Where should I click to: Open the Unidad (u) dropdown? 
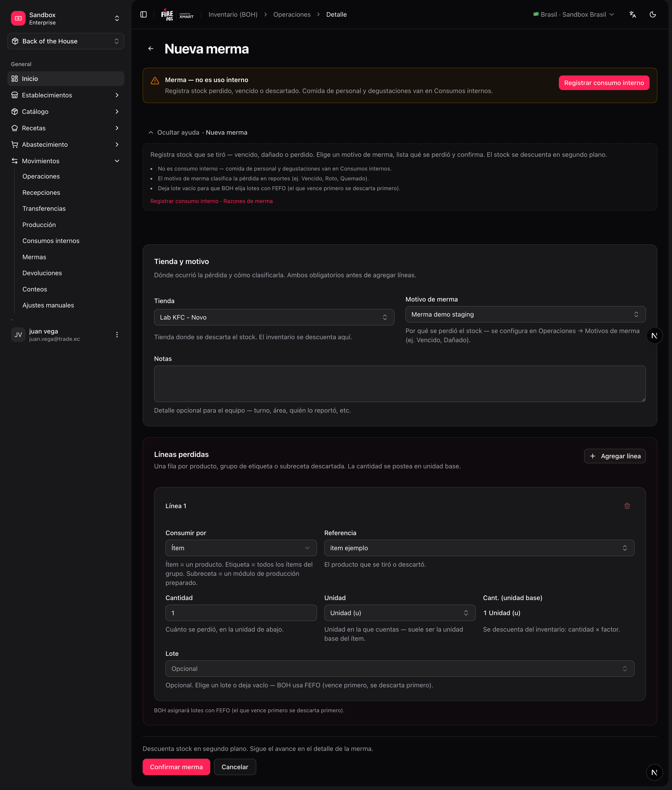(x=400, y=613)
